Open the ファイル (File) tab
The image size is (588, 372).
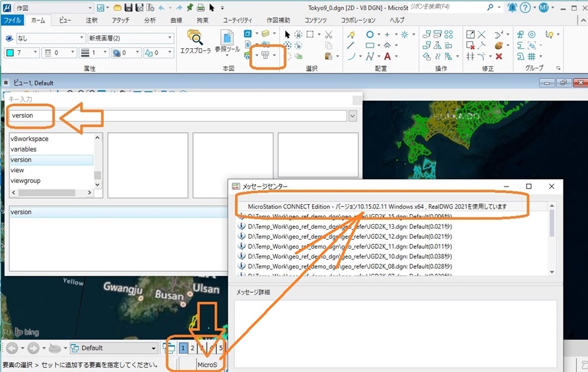pos(13,20)
